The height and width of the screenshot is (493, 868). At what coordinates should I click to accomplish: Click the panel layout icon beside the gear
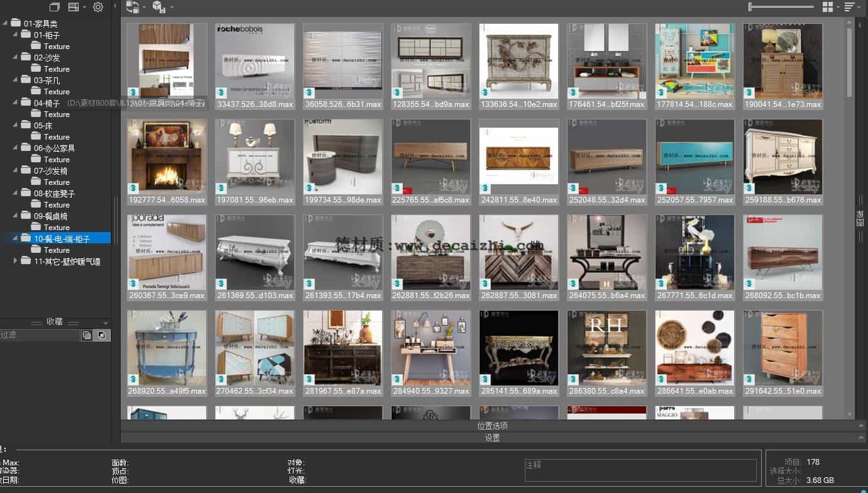(74, 7)
